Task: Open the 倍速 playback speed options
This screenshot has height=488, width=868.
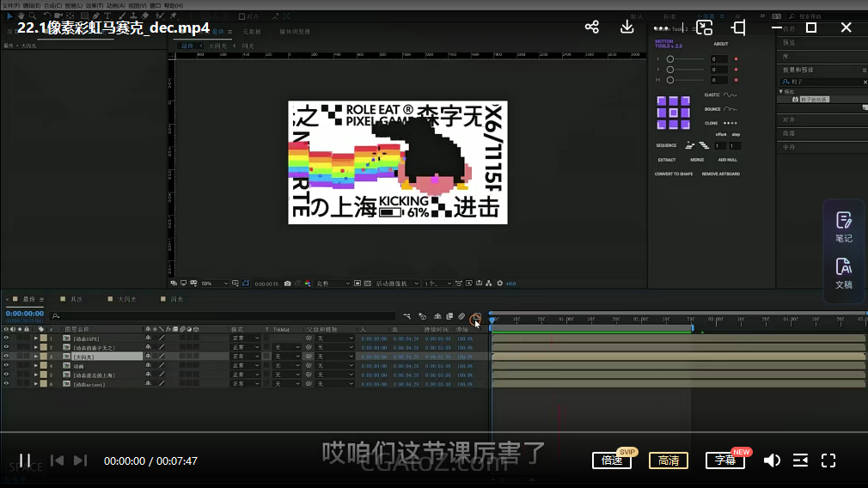Action: (x=612, y=461)
